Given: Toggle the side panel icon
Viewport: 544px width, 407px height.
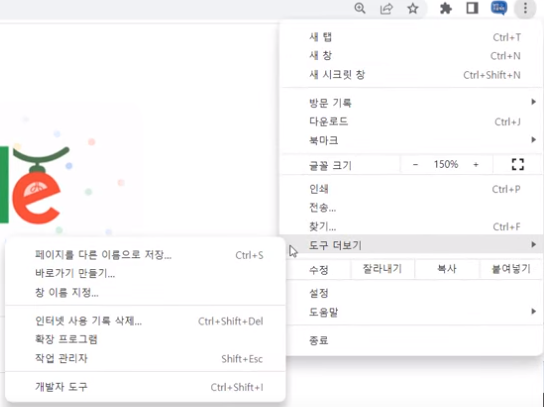Looking at the screenshot, I should tap(472, 8).
